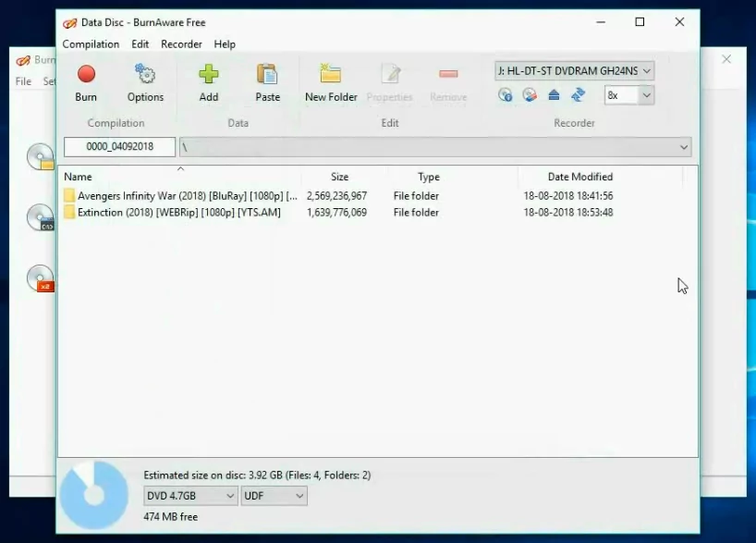The image size is (756, 543).
Task: Click the greyed Remove minus icon
Action: point(448,74)
